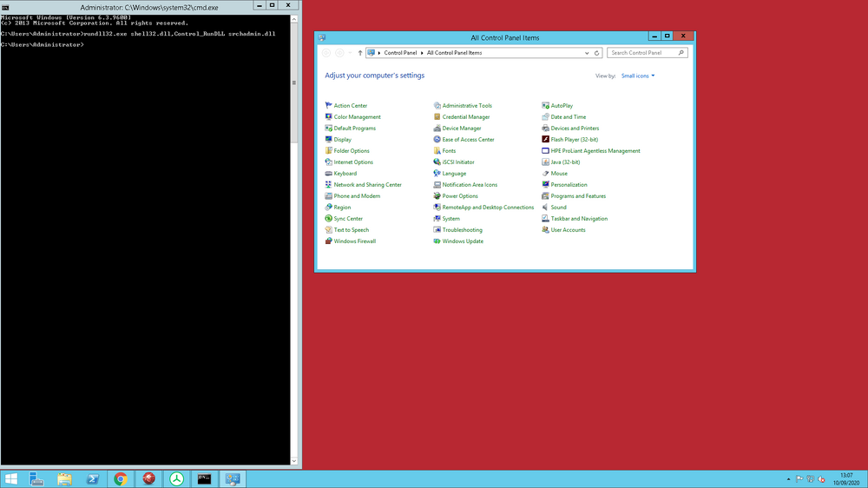Open Google Chrome from taskbar
The width and height of the screenshot is (868, 488).
(x=121, y=479)
